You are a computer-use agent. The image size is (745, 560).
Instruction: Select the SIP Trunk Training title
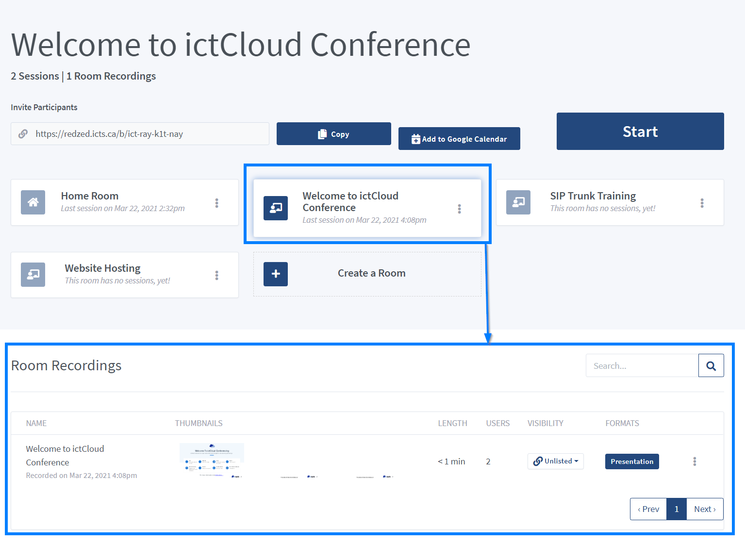point(593,196)
